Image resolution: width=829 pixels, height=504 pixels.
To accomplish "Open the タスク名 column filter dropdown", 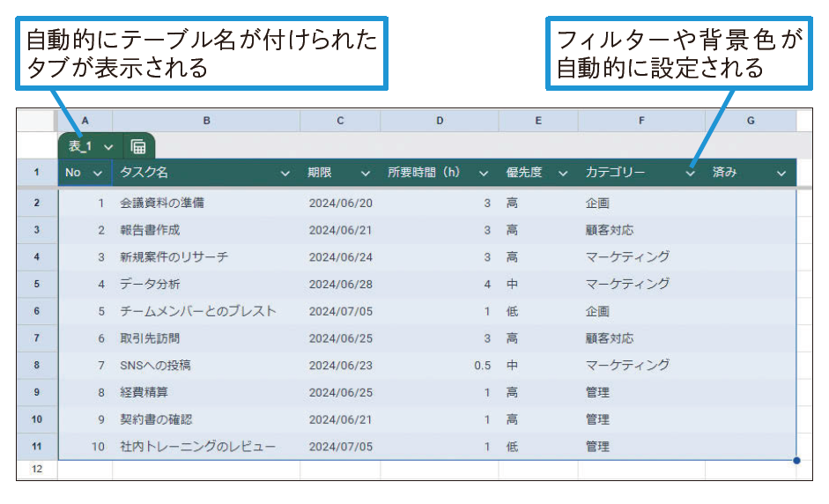I will (285, 173).
